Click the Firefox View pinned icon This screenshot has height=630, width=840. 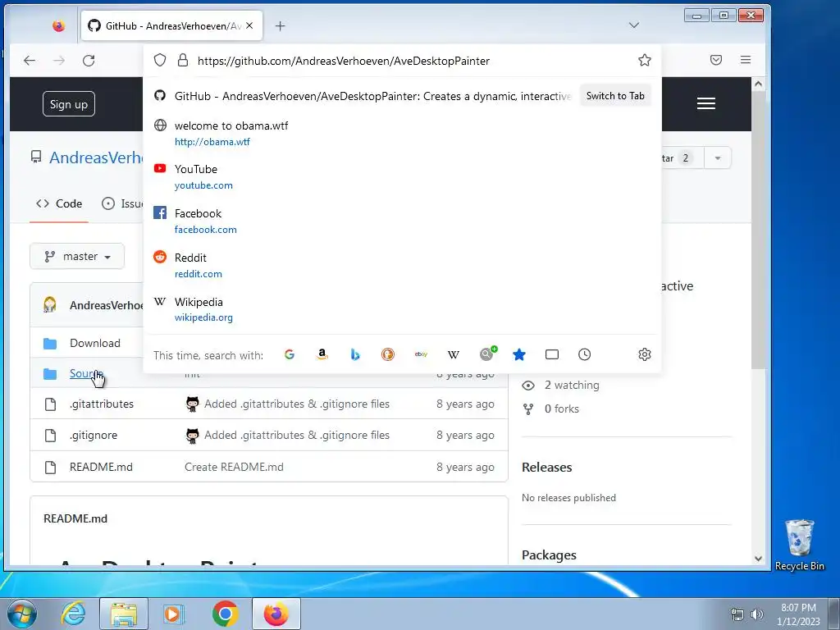pyautogui.click(x=59, y=25)
